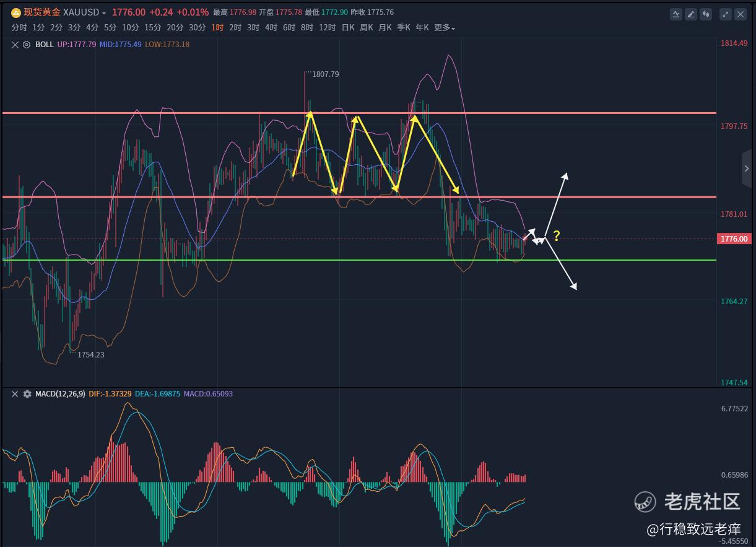Screen dimensions: 756x547
Task: Switch chart style via candlestick icon
Action: (x=706, y=14)
